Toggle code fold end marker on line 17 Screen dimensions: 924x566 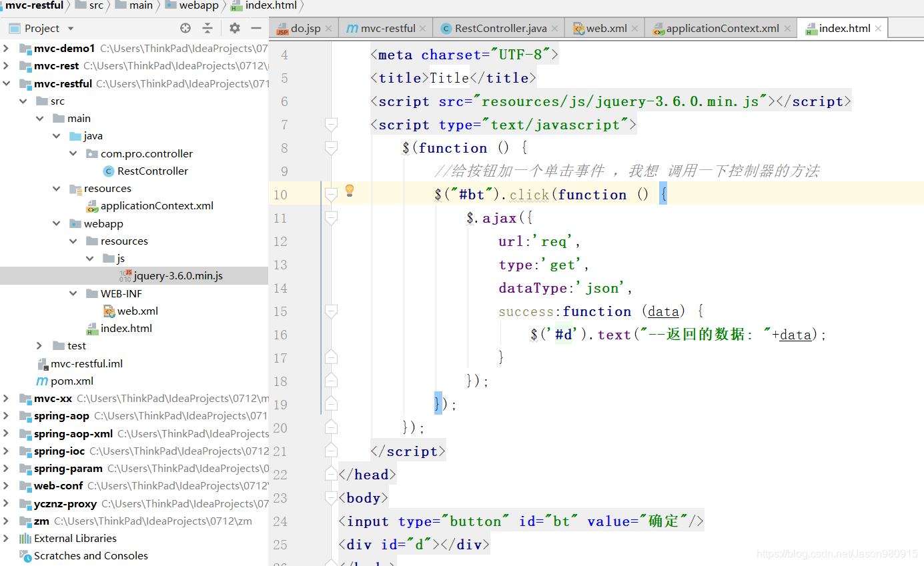[x=331, y=357]
